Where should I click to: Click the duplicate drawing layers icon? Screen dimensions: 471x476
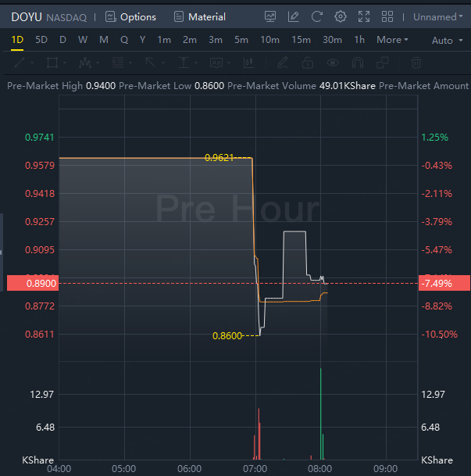383,63
